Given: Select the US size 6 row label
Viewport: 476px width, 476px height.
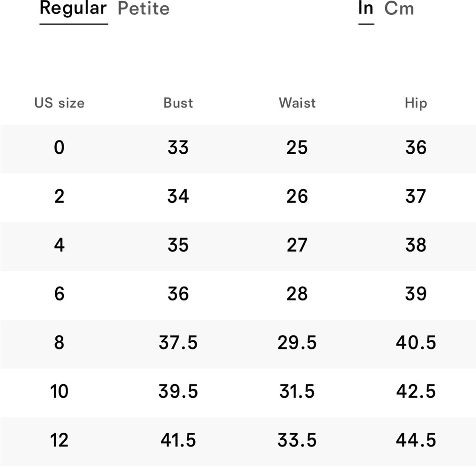Looking at the screenshot, I should pyautogui.click(x=59, y=294).
